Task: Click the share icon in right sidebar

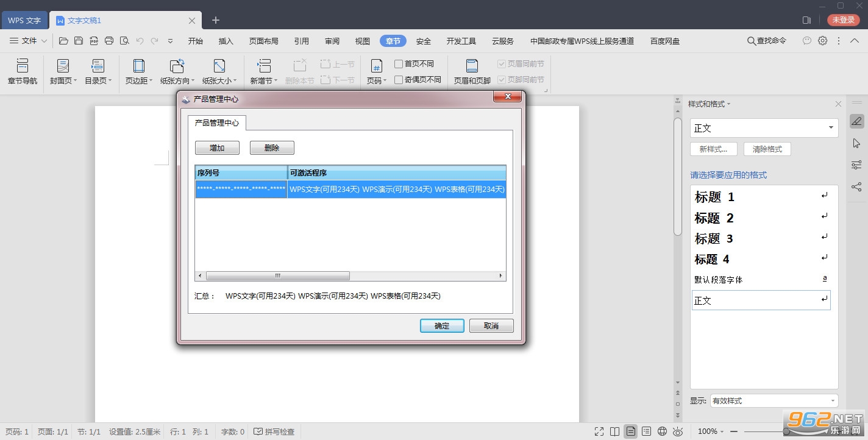Action: click(x=856, y=187)
